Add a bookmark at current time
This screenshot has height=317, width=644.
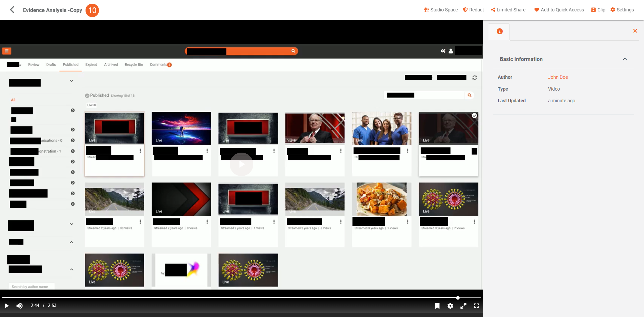(437, 306)
